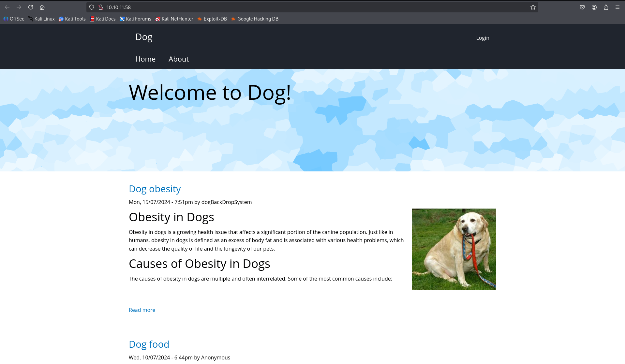
Task: Show insecure connection padlock details
Action: [101, 7]
